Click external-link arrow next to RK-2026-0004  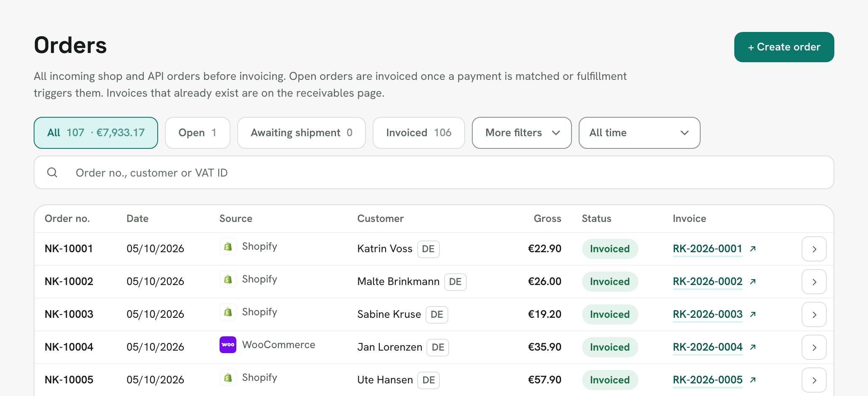(x=753, y=347)
